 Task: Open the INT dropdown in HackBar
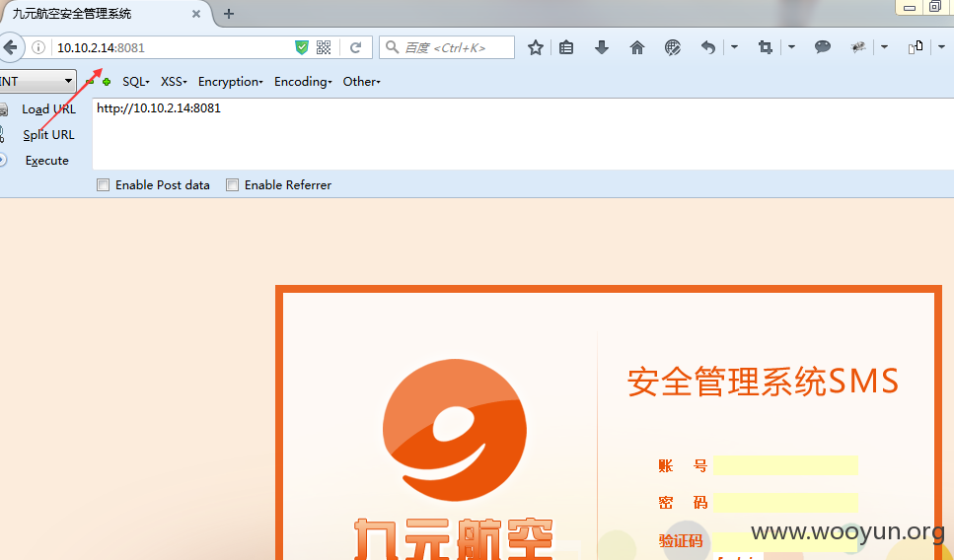pos(37,81)
